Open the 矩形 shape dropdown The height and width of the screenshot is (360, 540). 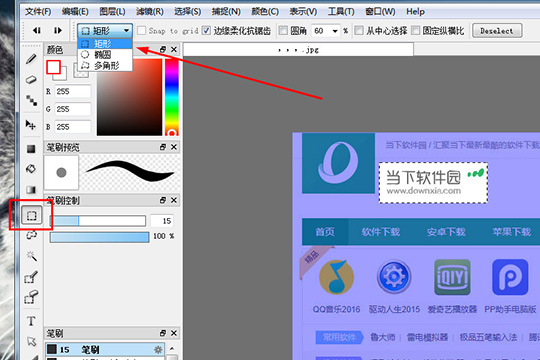[x=105, y=31]
